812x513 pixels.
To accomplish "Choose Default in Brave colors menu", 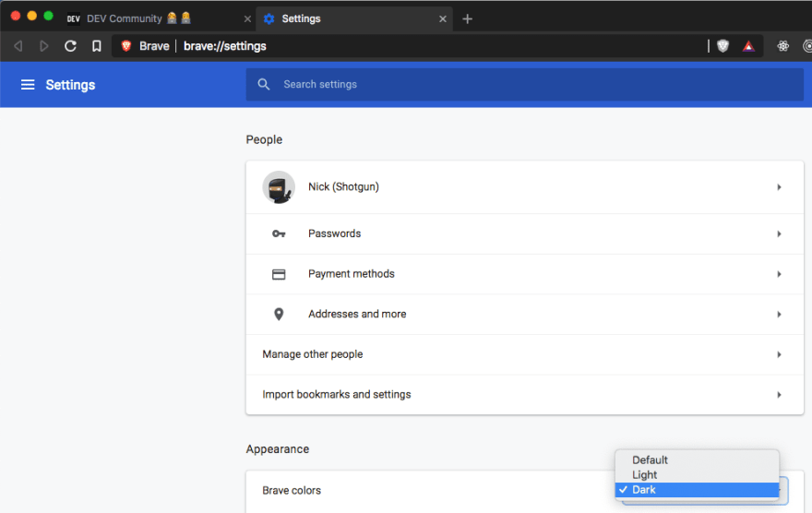I will [697, 459].
